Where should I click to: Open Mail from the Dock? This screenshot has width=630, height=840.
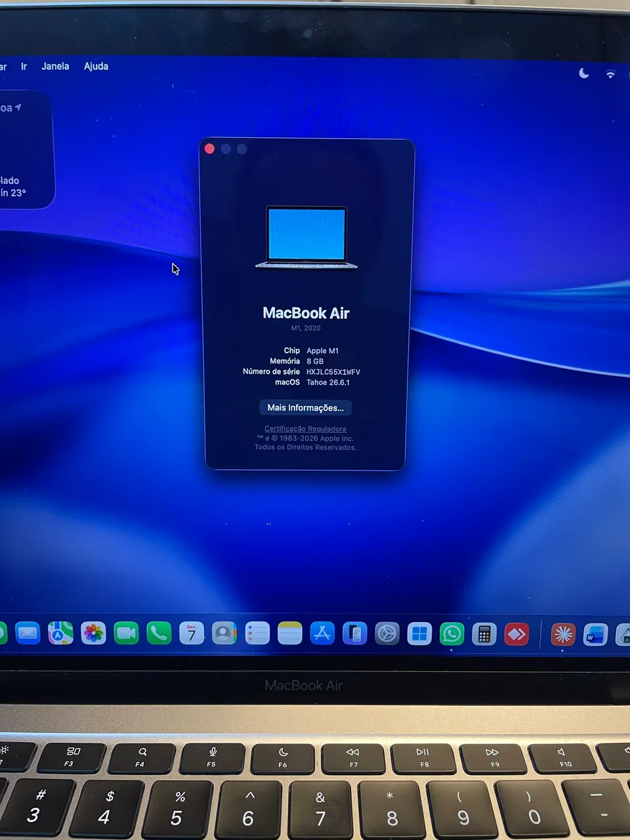[x=28, y=633]
